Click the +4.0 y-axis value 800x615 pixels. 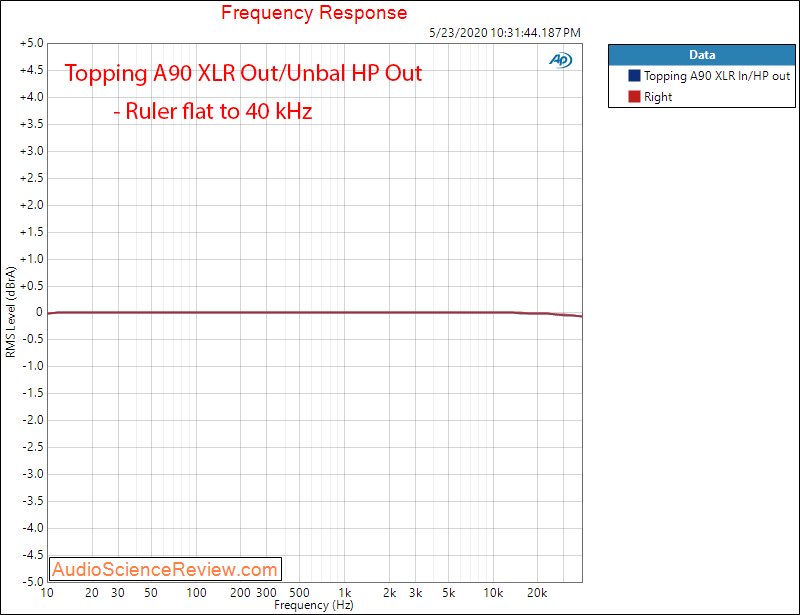pyautogui.click(x=32, y=97)
